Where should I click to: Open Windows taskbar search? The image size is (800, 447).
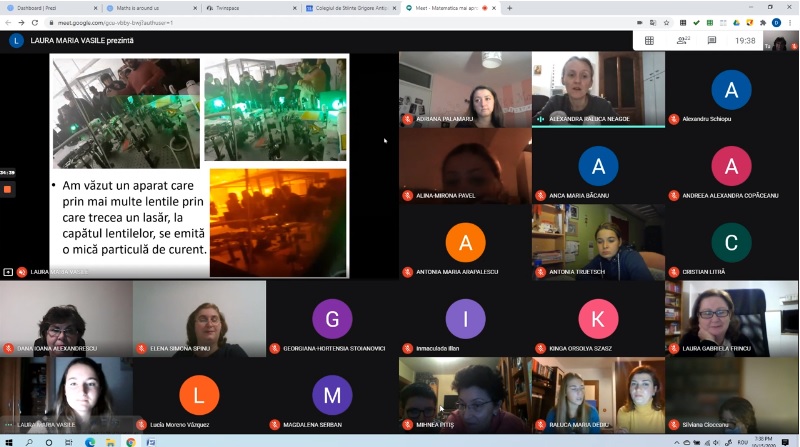click(x=29, y=442)
